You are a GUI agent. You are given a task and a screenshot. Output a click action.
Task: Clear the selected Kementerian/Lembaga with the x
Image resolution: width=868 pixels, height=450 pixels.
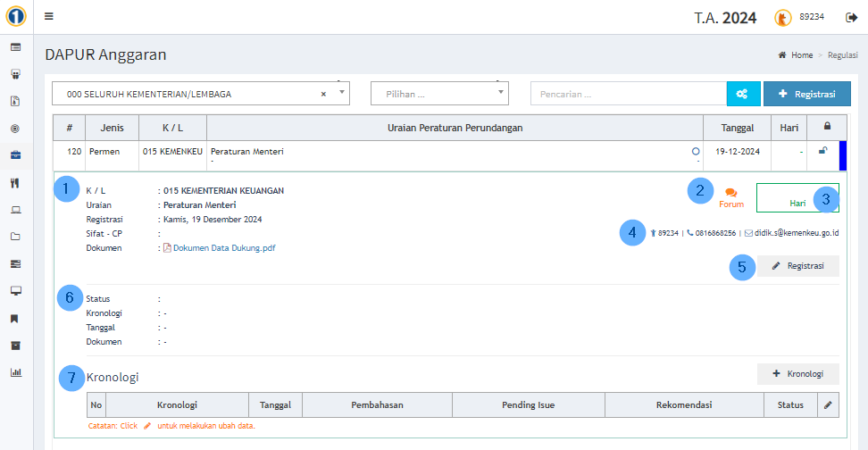[323, 94]
